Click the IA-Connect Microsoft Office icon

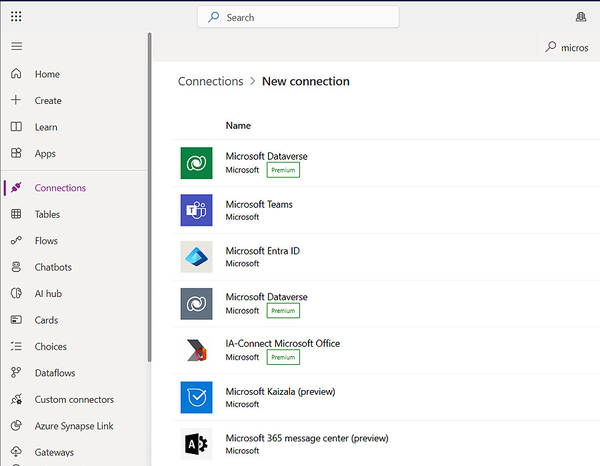coord(196,350)
